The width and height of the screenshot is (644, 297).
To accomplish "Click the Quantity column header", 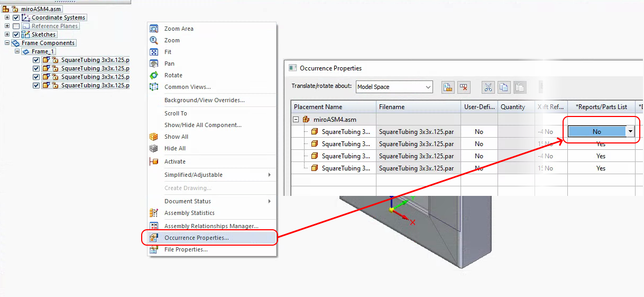I will (516, 107).
